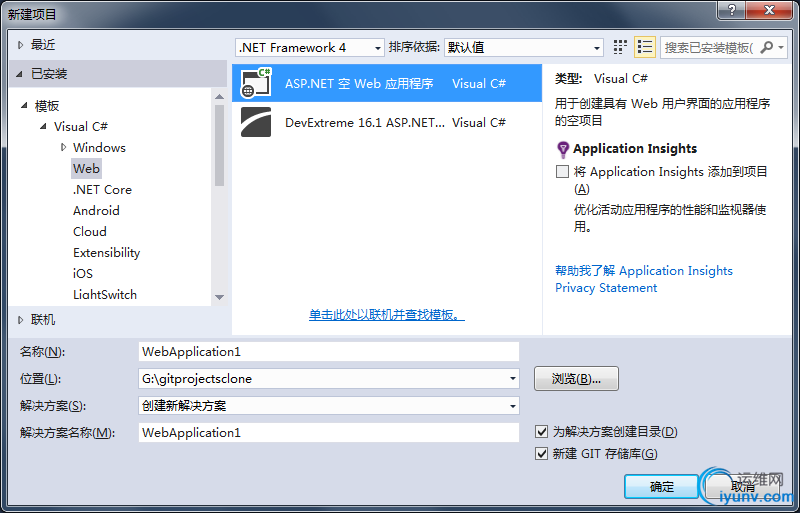Open the 排序依据 默认值 dropdown
The image size is (800, 513).
click(596, 48)
